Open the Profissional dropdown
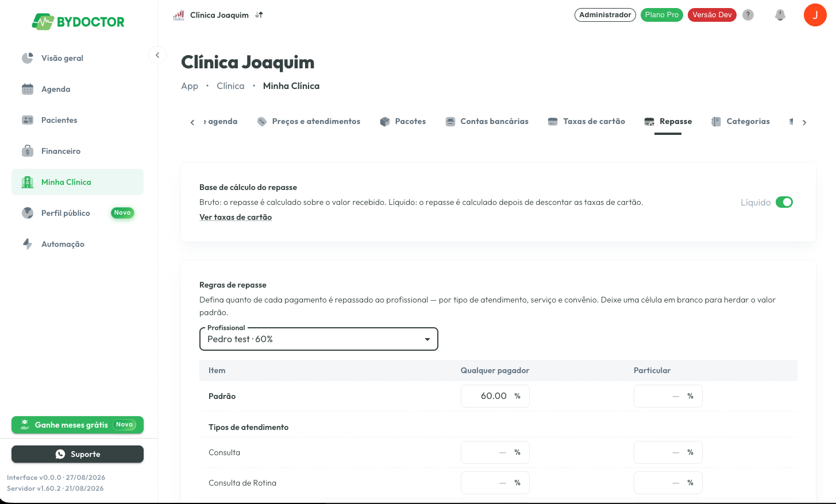The height and width of the screenshot is (504, 836). [319, 339]
